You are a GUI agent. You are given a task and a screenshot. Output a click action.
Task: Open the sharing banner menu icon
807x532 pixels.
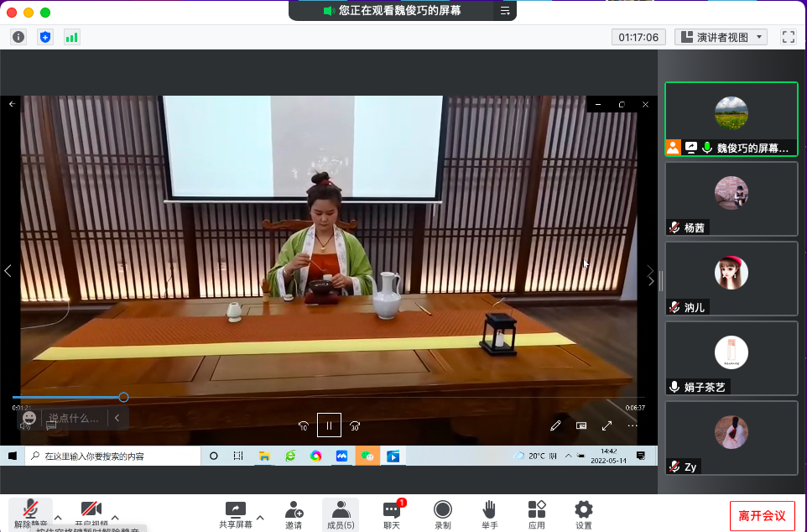[505, 11]
